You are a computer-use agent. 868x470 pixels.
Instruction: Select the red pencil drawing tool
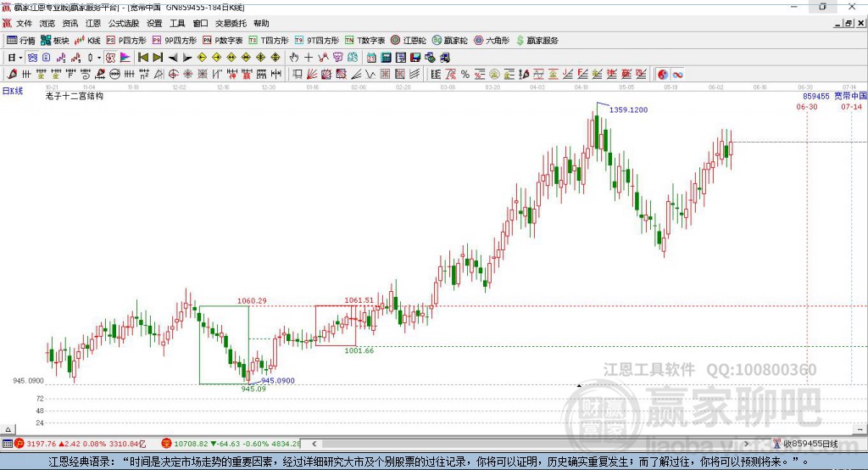(x=12, y=74)
